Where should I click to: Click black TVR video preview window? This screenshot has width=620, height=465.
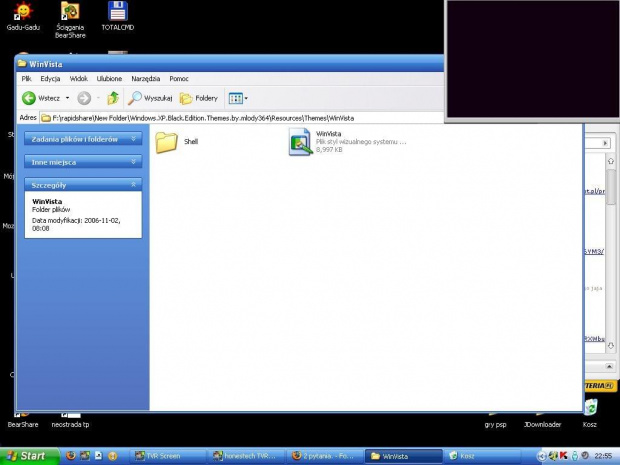pyautogui.click(x=532, y=59)
